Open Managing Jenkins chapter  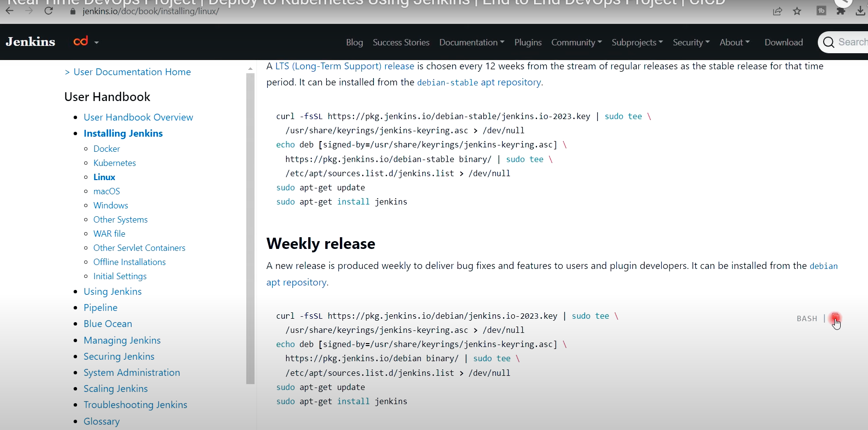(122, 340)
